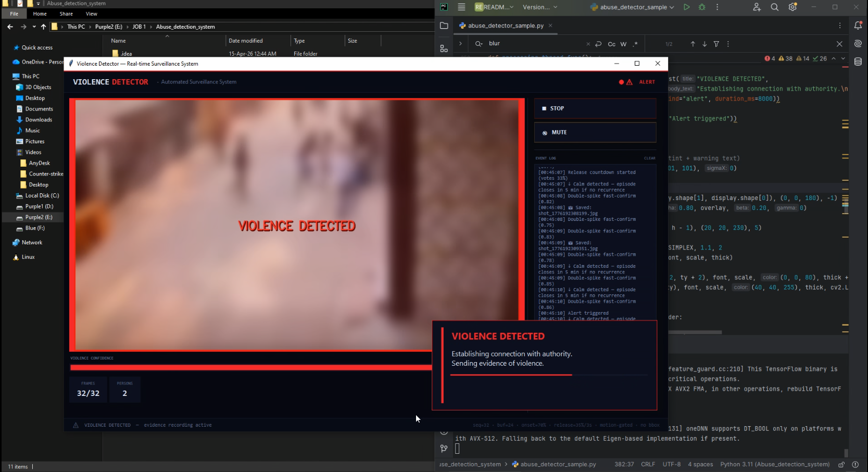
Task: Toggle Regex search option
Action: [x=635, y=44]
